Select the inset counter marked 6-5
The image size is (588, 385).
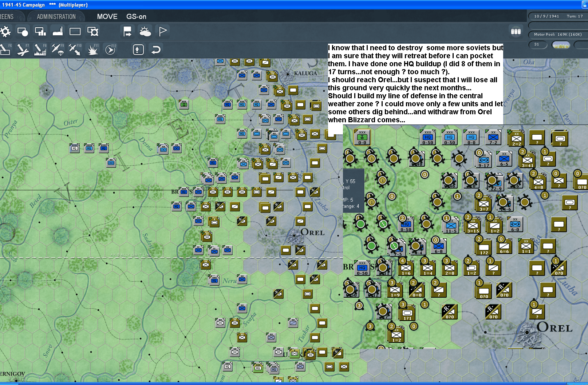pos(504,159)
